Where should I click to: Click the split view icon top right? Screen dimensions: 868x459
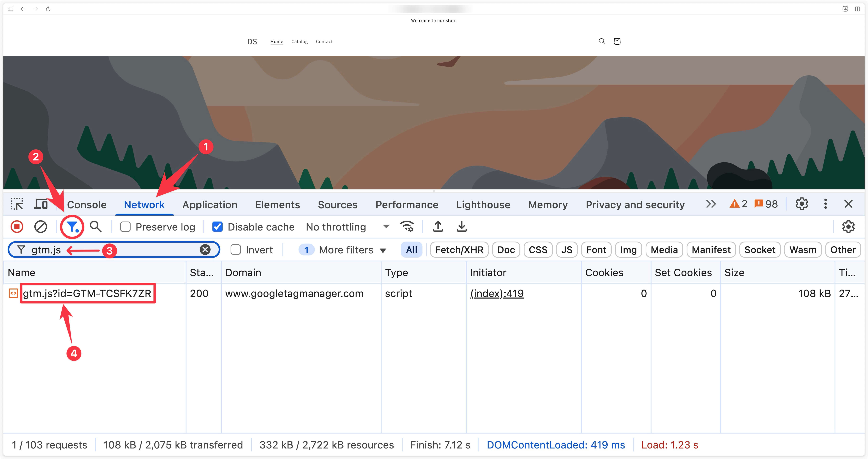(857, 9)
